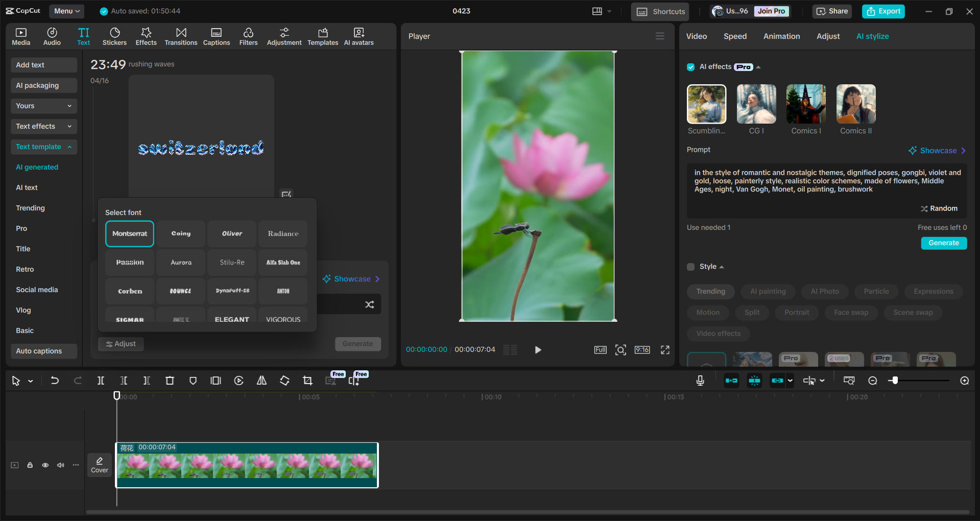
Task: Mute the video track
Action: point(60,465)
